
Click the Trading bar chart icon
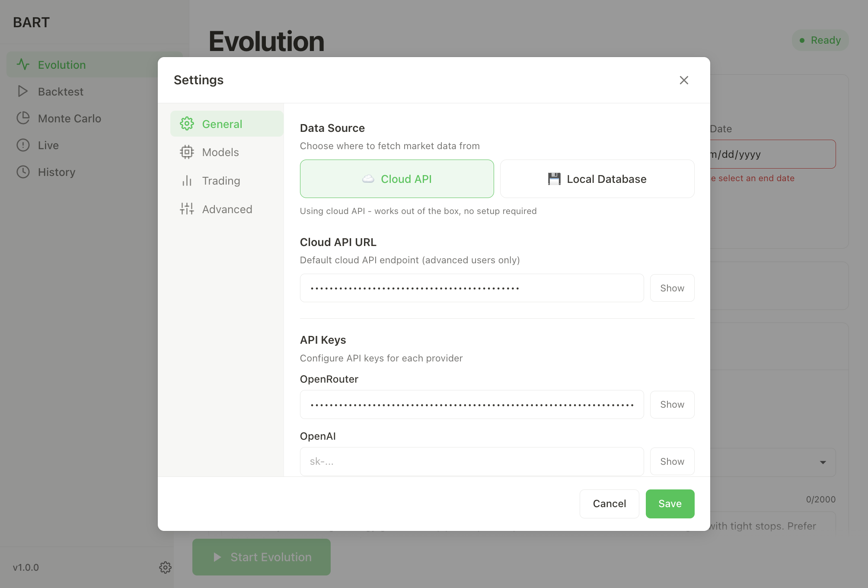[x=187, y=181]
